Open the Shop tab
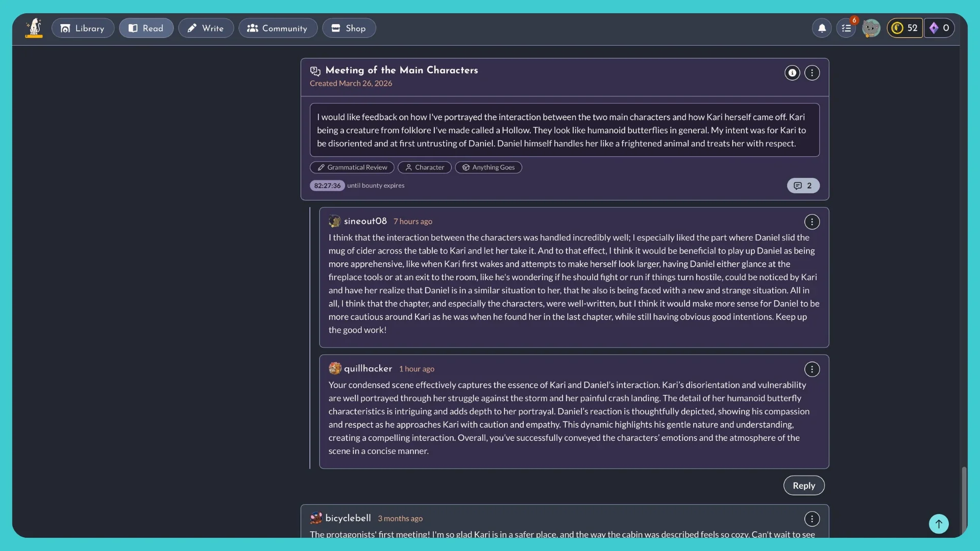The height and width of the screenshot is (551, 980). coord(349,28)
